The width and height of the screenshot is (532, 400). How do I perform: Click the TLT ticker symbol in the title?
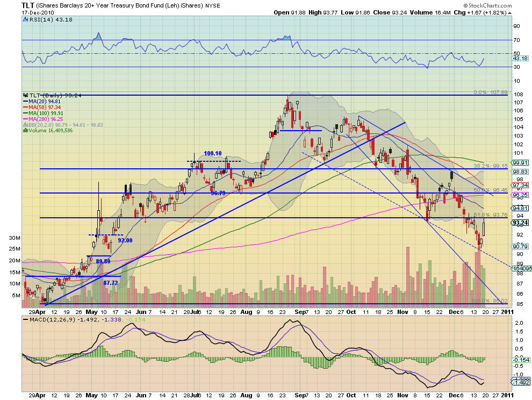[28, 5]
